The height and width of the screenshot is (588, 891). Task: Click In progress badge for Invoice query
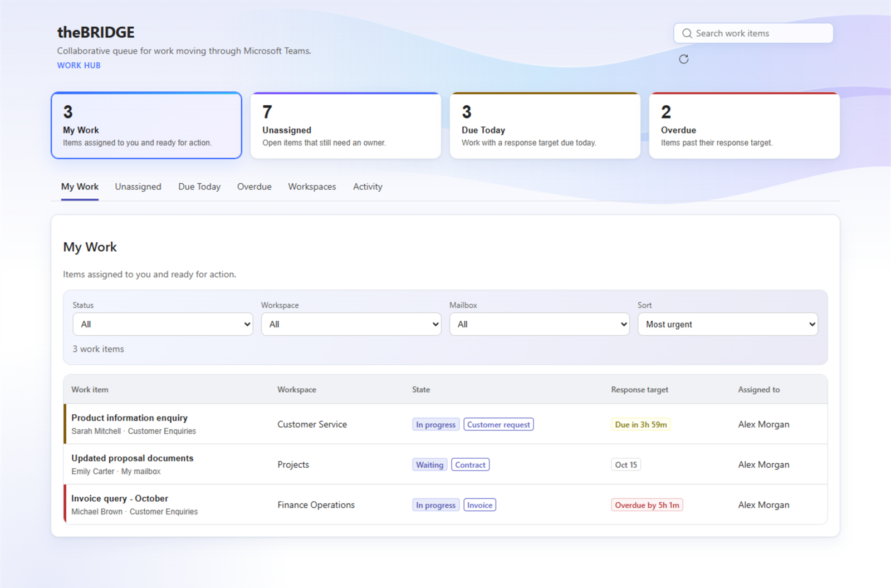[x=436, y=505]
